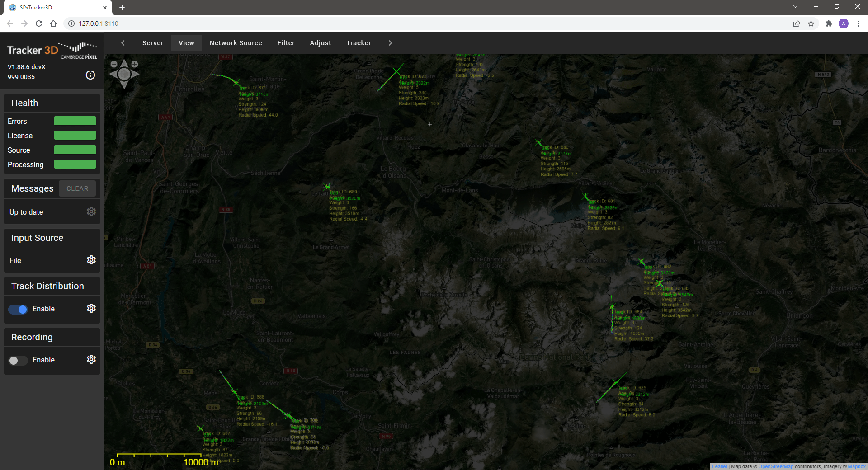The height and width of the screenshot is (470, 868).
Task: Switch to the Tracker menu tab
Action: [x=359, y=43]
